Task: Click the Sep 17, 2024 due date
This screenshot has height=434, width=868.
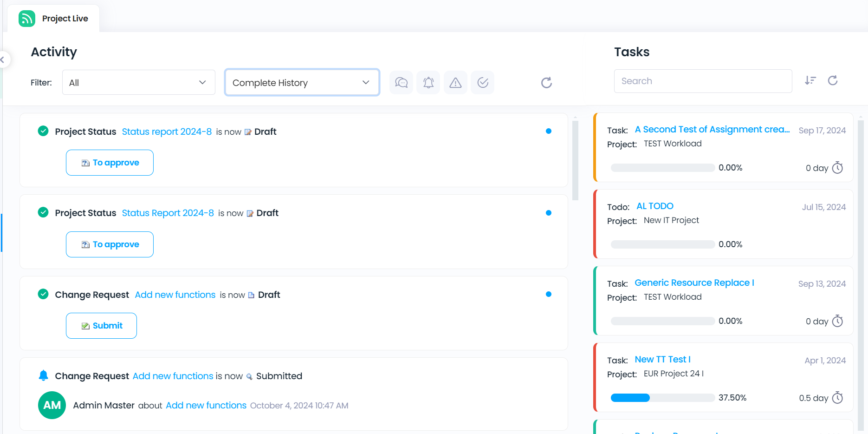Action: pos(822,131)
